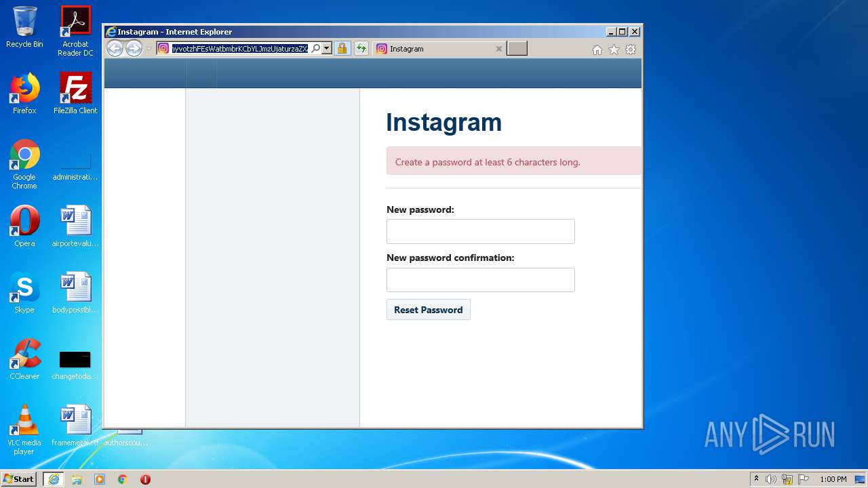Open Windows Explorer from taskbar
This screenshot has height=488, width=868.
[x=77, y=479]
